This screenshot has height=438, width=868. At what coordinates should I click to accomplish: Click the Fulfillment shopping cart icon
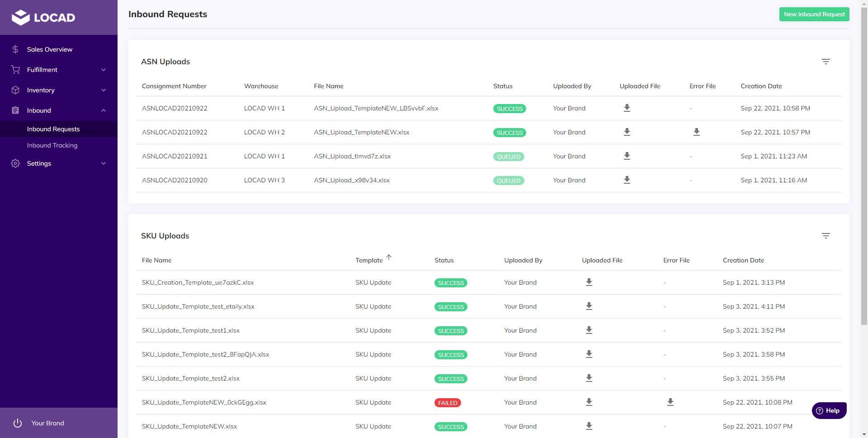coord(15,69)
